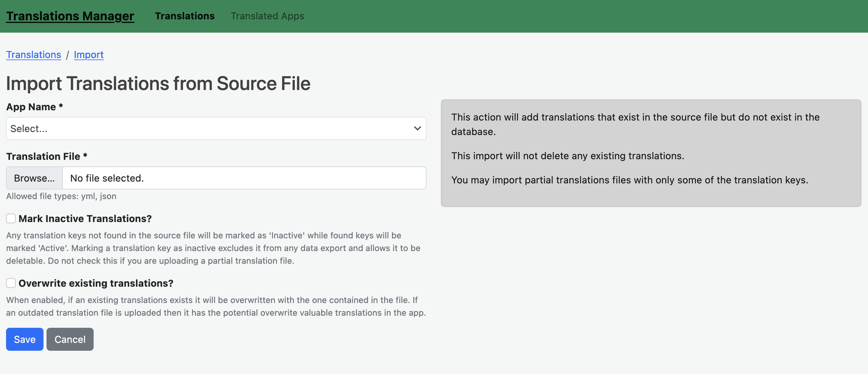Open the App Name select dropdown

pyautogui.click(x=216, y=128)
